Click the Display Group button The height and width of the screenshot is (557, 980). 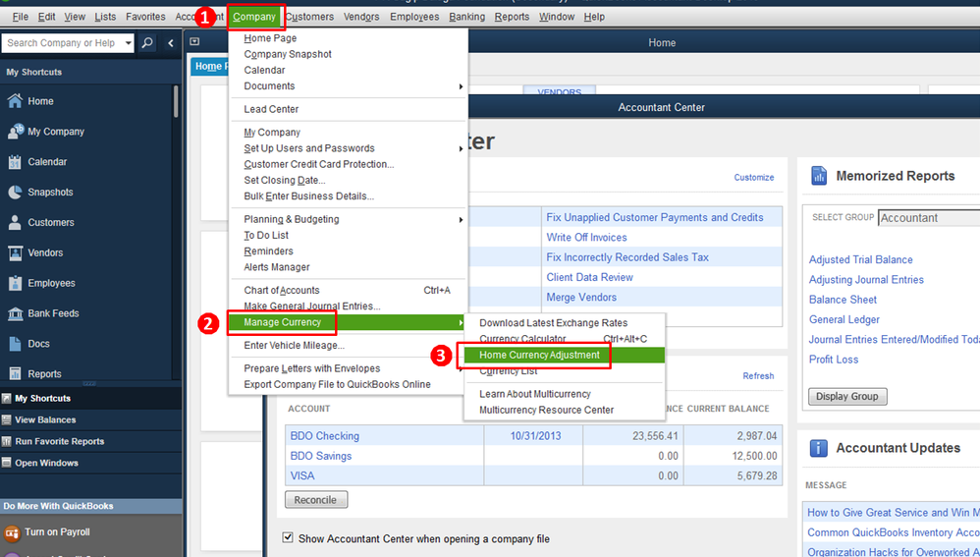846,396
